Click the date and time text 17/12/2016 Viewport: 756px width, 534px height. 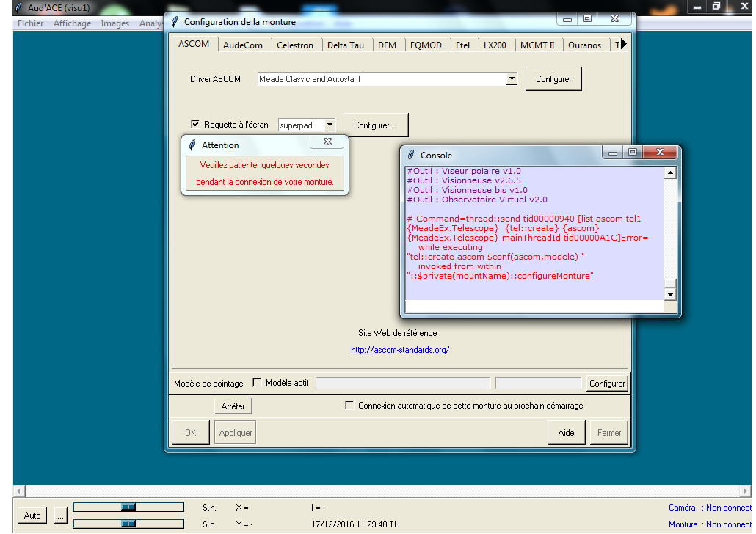coord(355,524)
